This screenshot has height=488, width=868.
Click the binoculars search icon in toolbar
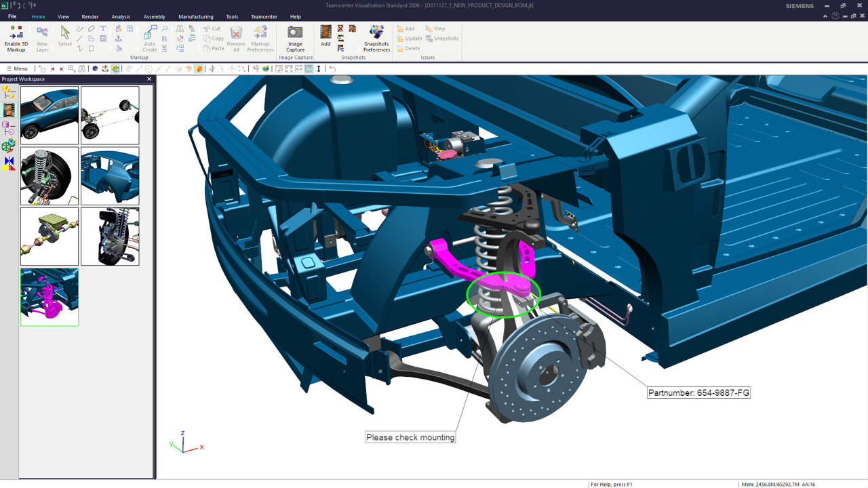coord(81,68)
